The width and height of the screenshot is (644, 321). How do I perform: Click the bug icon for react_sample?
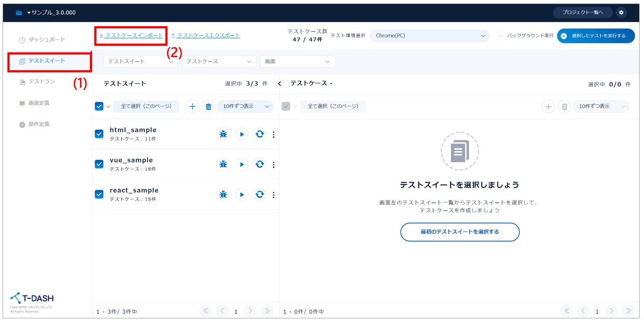click(223, 195)
